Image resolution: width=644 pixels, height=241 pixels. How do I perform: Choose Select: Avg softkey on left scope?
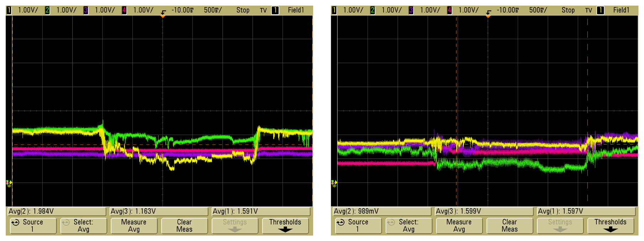tap(83, 226)
